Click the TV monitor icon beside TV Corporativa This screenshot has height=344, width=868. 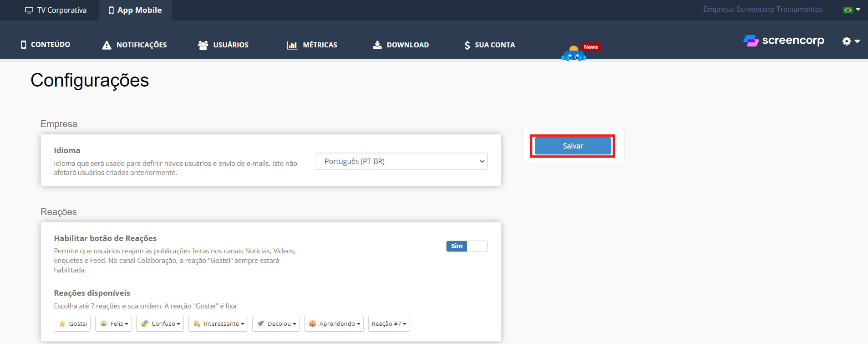[29, 10]
